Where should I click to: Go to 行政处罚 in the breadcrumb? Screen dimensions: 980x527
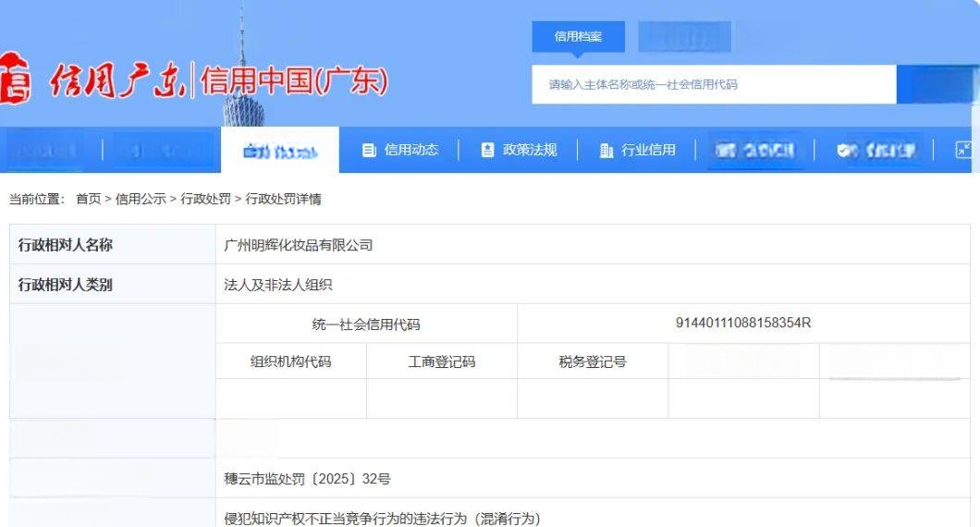(x=205, y=199)
